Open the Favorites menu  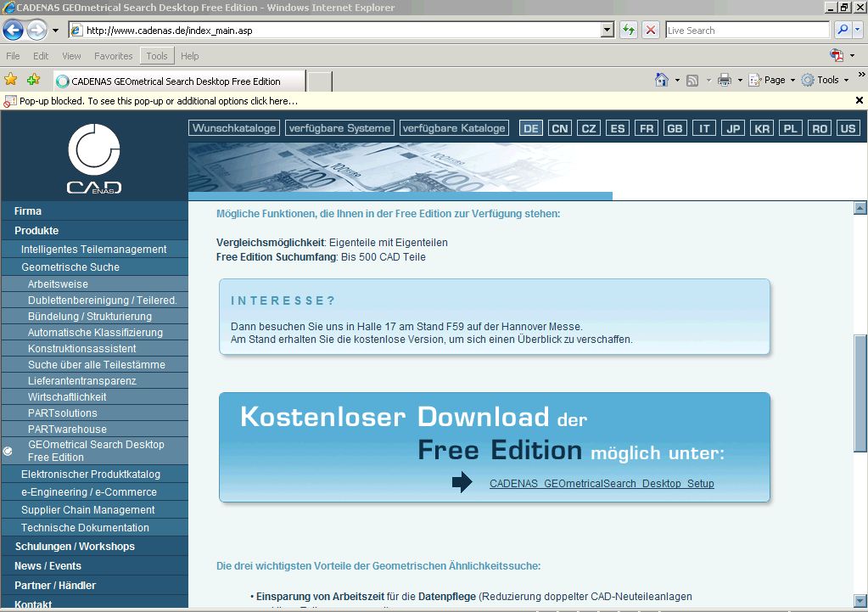114,56
